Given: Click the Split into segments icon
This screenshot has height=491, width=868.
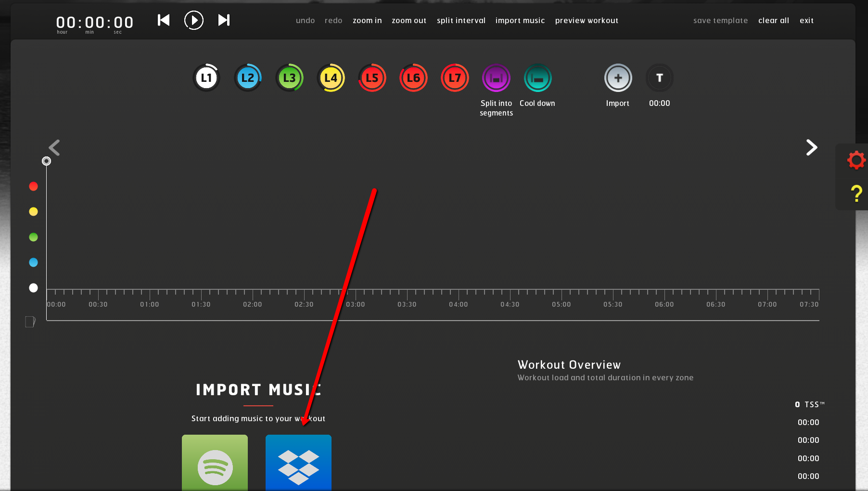Looking at the screenshot, I should [496, 78].
